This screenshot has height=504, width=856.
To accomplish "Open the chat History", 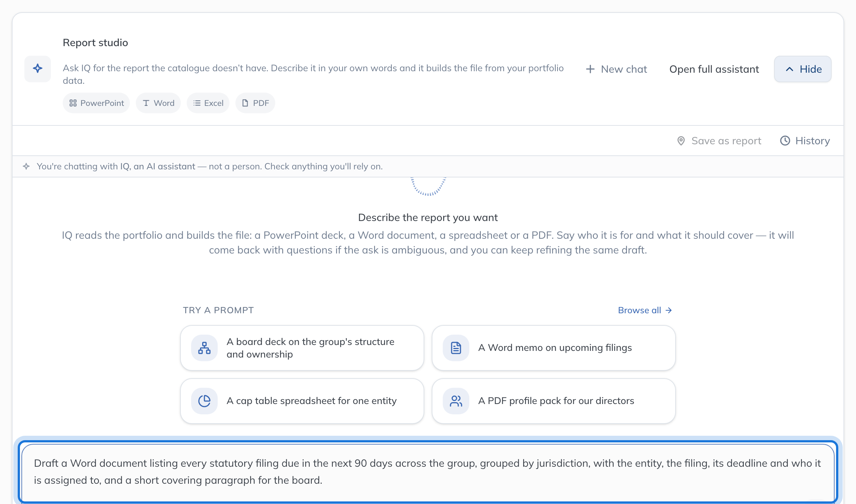I will (805, 141).
